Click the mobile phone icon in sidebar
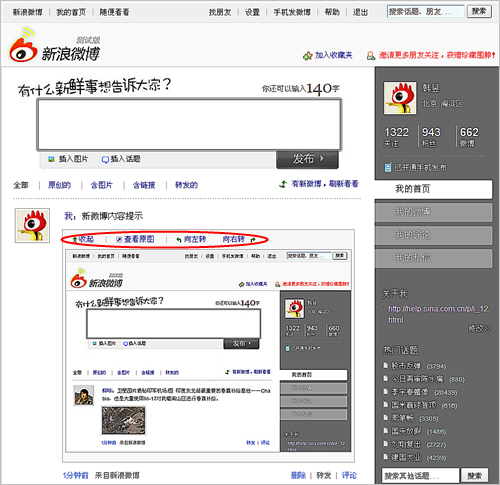 point(388,167)
